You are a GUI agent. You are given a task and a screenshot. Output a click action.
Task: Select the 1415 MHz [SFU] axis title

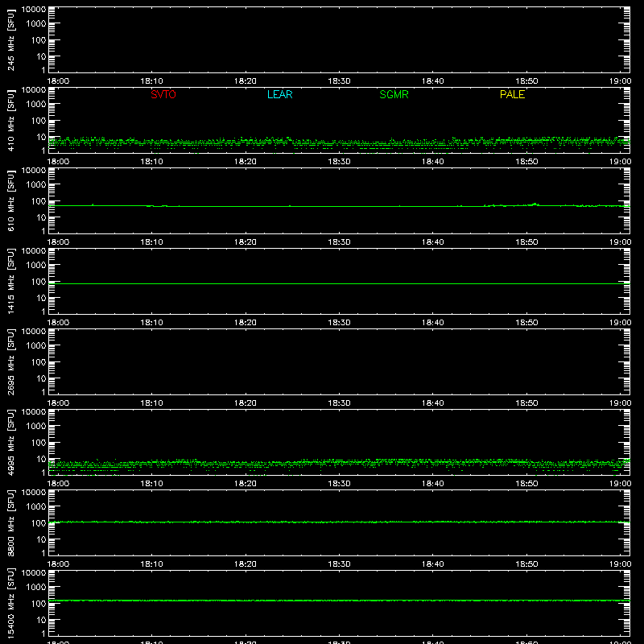click(10, 281)
